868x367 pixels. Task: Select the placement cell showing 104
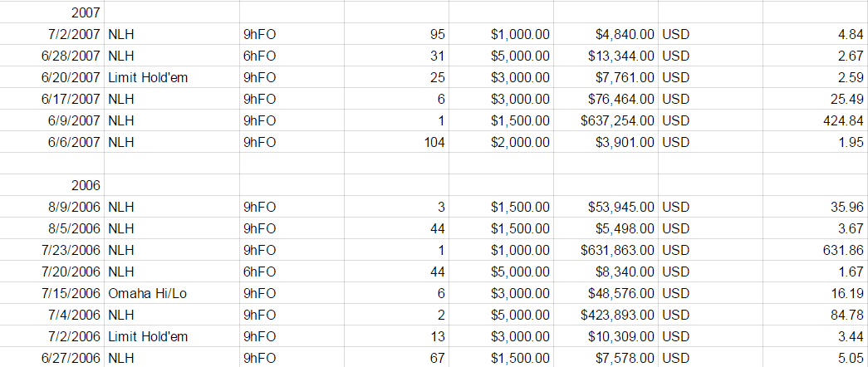point(396,142)
